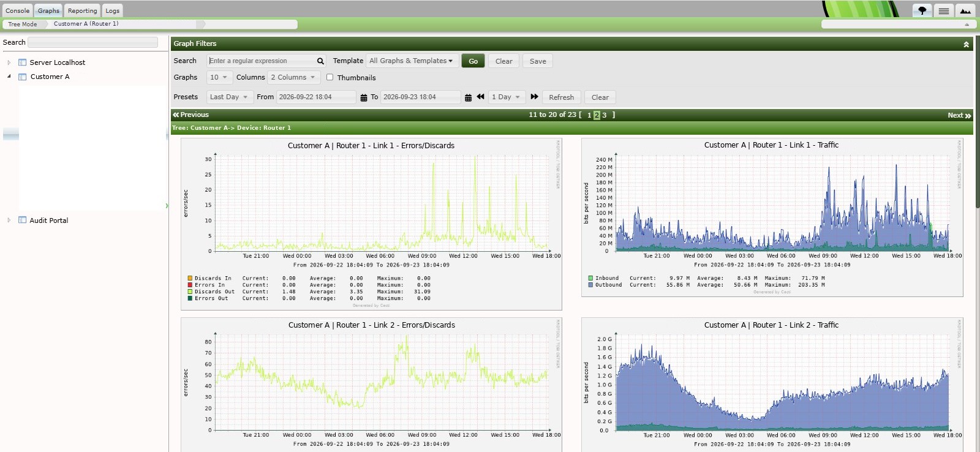Screen dimensions: 980x452
Task: Click Errors Out legend color swatch
Action: coord(190,298)
